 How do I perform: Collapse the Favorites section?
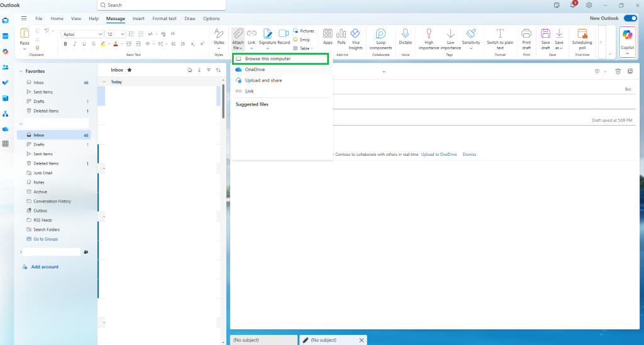(x=21, y=72)
